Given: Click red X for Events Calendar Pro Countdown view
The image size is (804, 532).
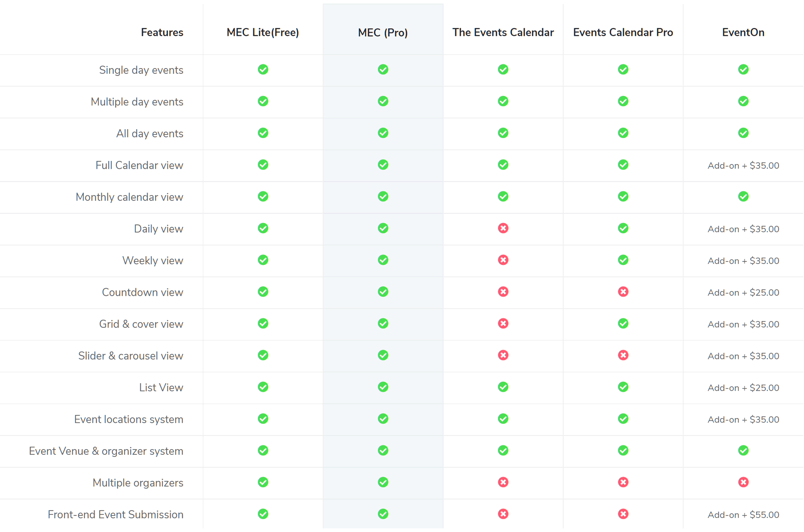Looking at the screenshot, I should tap(623, 292).
